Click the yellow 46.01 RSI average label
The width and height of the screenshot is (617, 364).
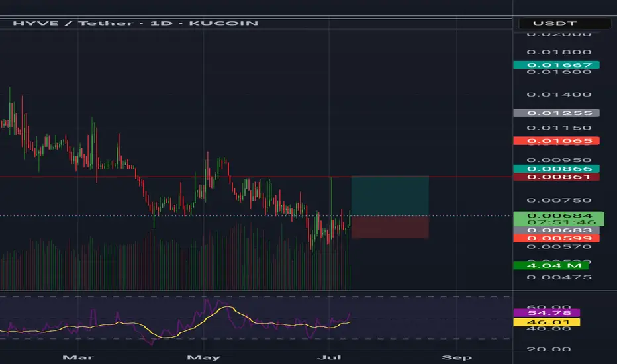[x=547, y=322]
